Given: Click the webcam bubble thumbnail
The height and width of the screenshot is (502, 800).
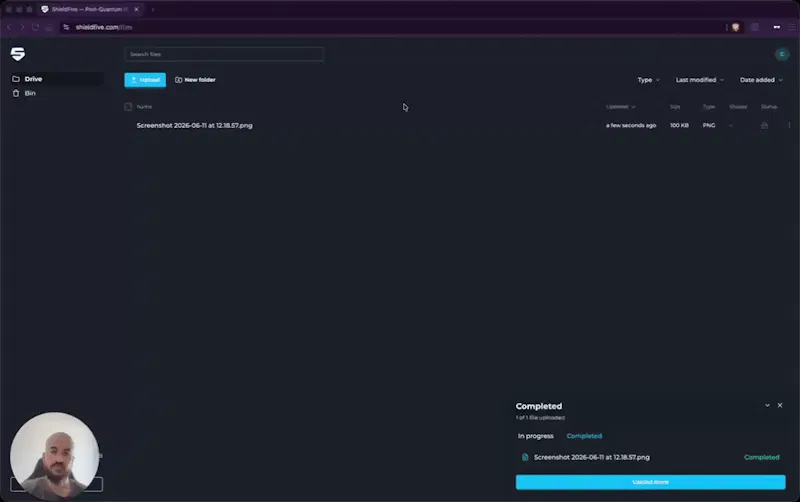Looking at the screenshot, I should tap(55, 456).
